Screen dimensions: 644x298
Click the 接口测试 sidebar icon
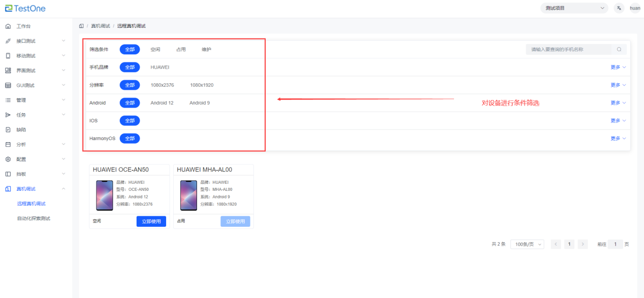pos(8,41)
